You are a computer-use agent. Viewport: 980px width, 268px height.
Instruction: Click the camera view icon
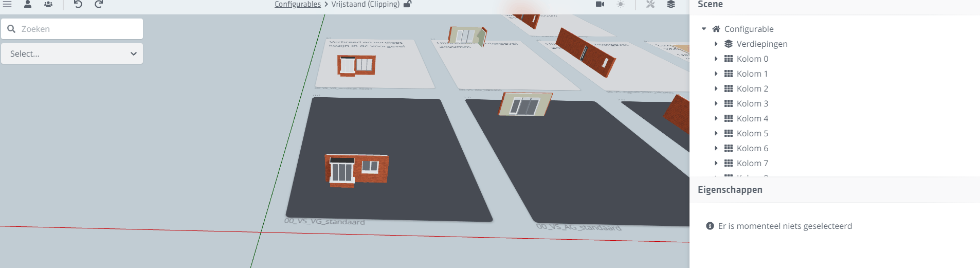pos(600,4)
